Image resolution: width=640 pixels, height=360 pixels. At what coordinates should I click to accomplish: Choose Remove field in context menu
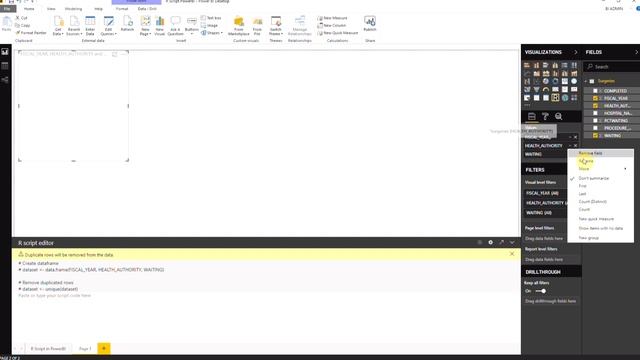[x=601, y=153]
